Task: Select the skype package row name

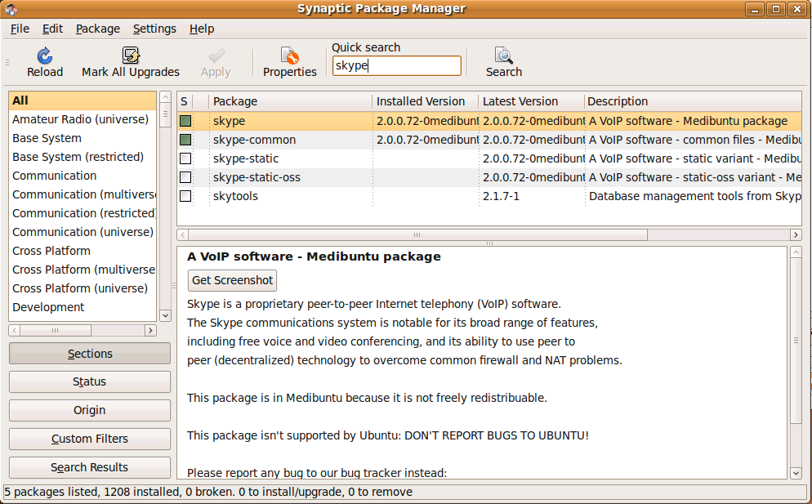Action: pos(229,121)
